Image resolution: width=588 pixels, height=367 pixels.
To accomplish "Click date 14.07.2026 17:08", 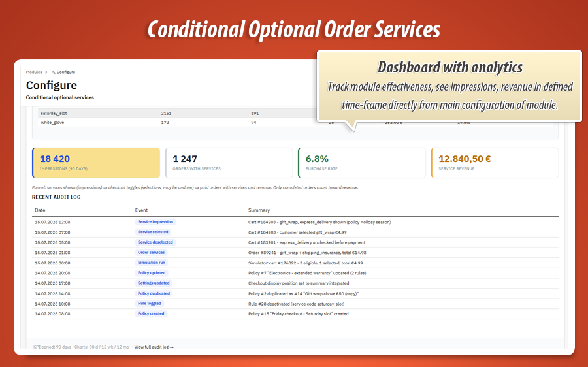I will pyautogui.click(x=52, y=283).
